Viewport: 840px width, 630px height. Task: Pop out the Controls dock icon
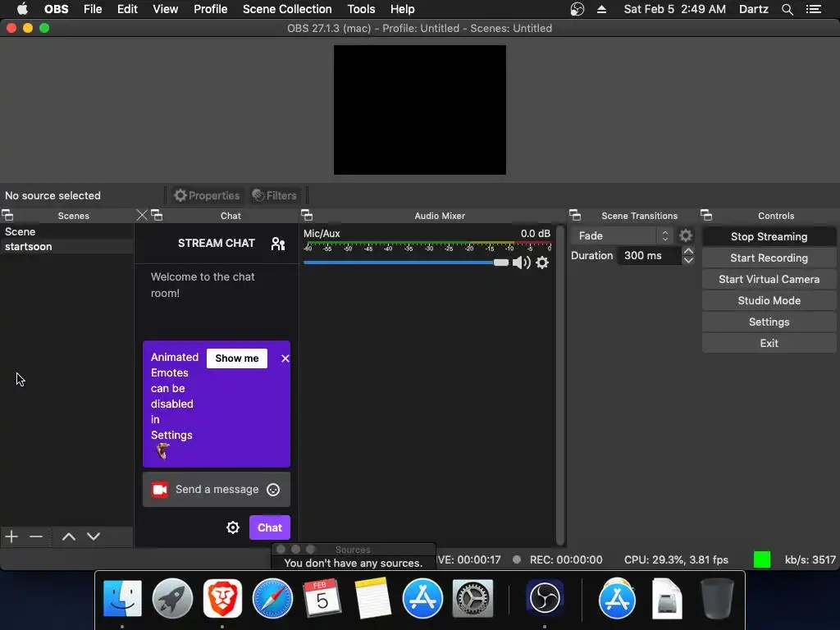tap(706, 216)
